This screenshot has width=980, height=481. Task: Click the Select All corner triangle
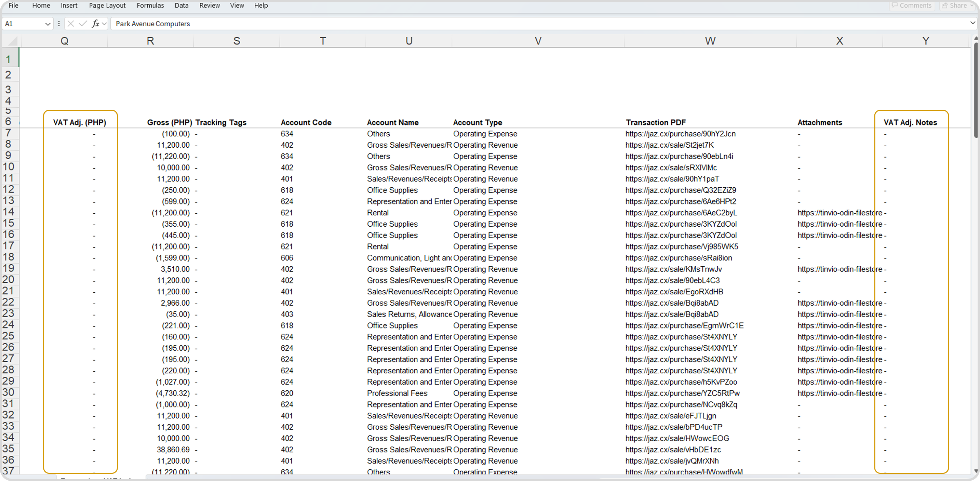pyautogui.click(x=12, y=41)
